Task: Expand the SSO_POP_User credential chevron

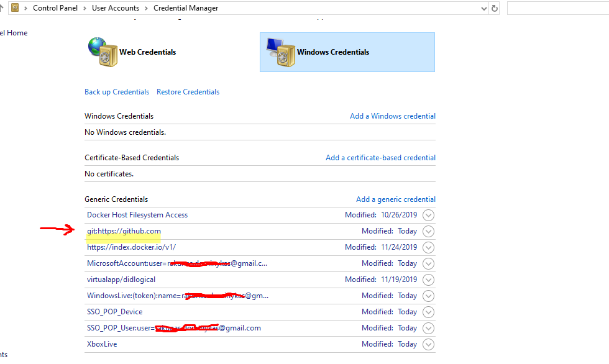Action: click(428, 329)
